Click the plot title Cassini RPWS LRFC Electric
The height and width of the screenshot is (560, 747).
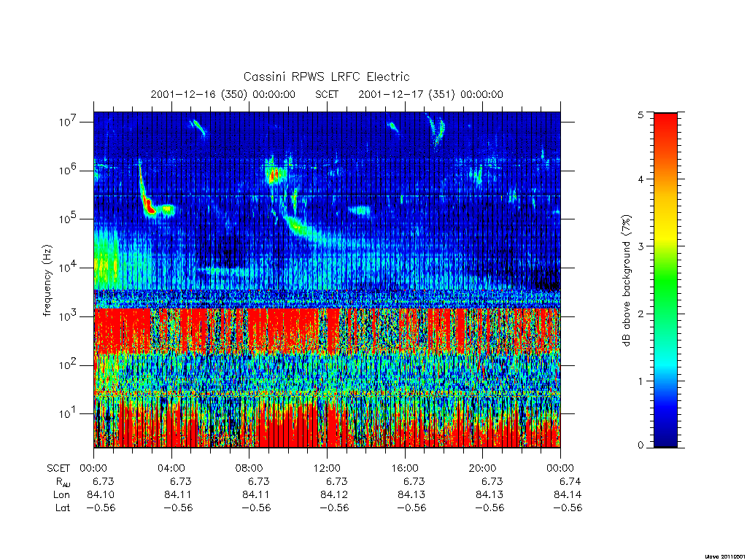326,77
